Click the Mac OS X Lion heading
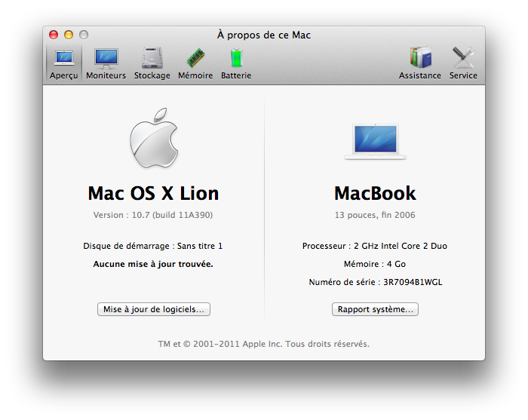The image size is (528, 420). pos(154,194)
